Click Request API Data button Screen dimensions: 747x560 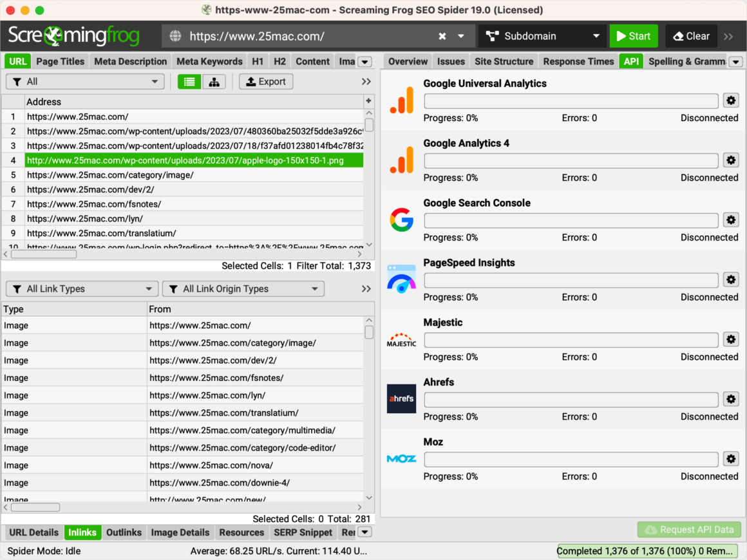coord(689,530)
